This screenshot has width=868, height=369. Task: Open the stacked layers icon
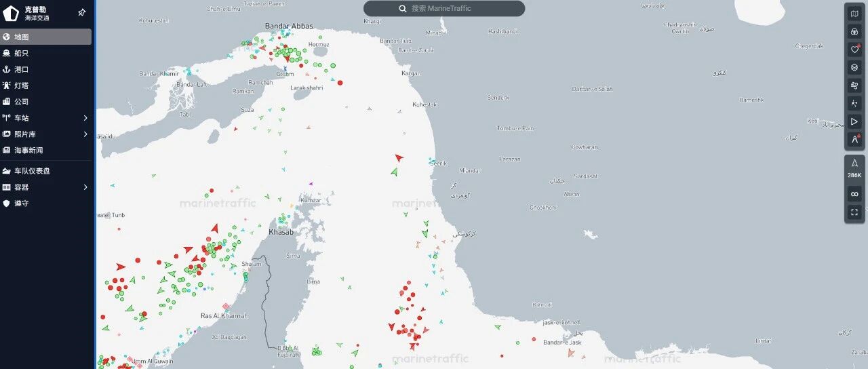(x=854, y=67)
